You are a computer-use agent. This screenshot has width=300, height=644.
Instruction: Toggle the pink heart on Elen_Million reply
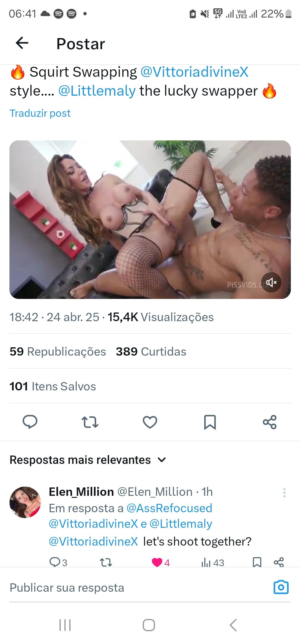click(x=157, y=563)
